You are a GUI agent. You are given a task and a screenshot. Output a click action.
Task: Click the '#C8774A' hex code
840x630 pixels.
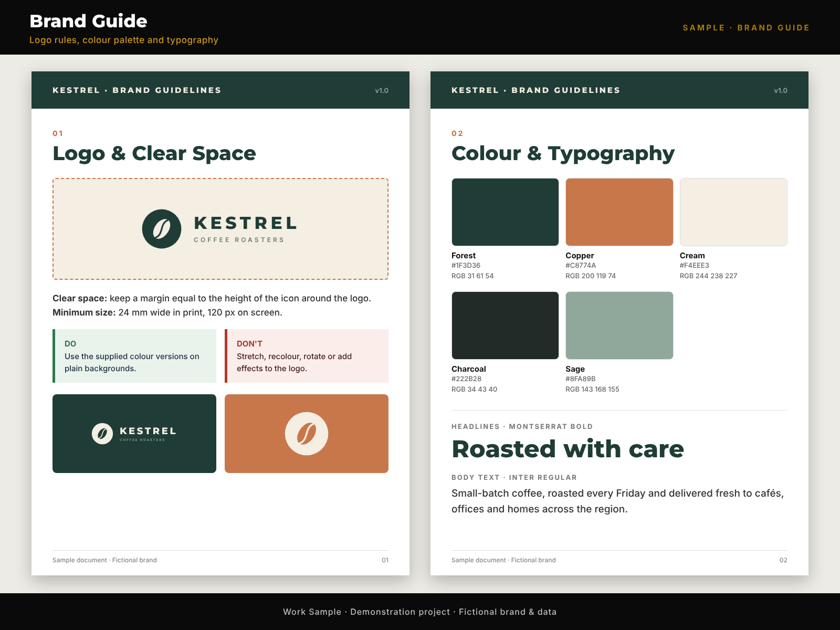point(581,266)
